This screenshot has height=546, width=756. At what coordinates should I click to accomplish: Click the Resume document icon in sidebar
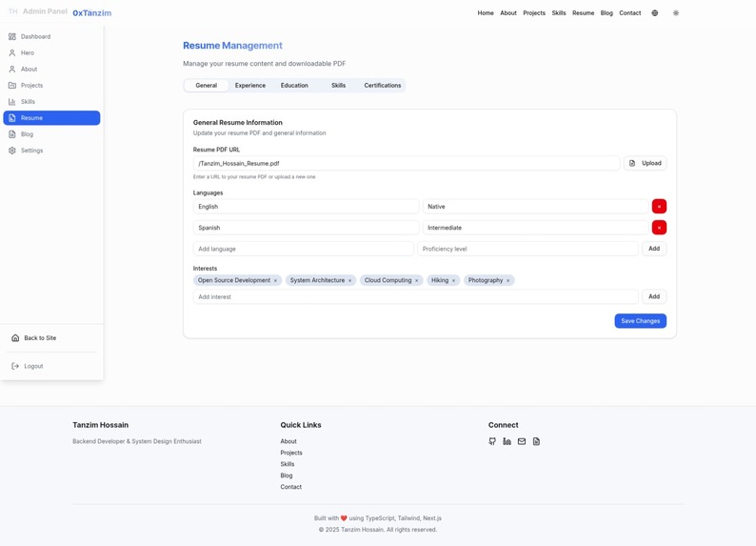click(12, 118)
